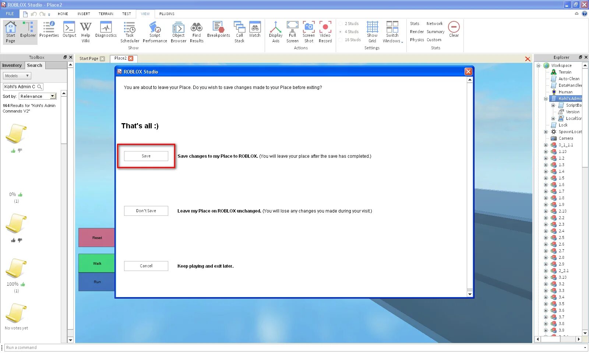Click the new file icon in quick access bar

click(x=25, y=14)
